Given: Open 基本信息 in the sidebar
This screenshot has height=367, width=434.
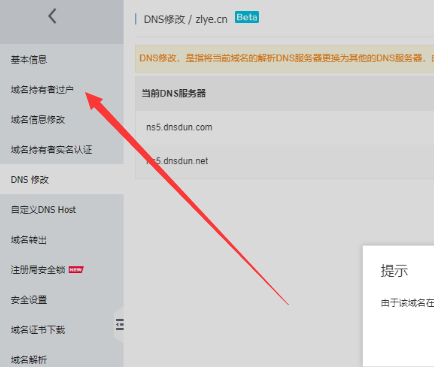Looking at the screenshot, I should pos(29,60).
